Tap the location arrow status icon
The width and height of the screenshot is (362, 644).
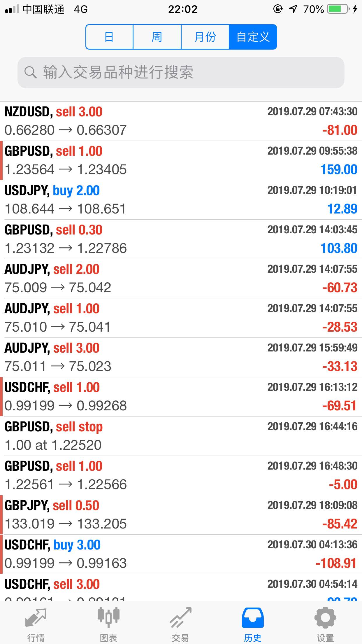[x=293, y=9]
